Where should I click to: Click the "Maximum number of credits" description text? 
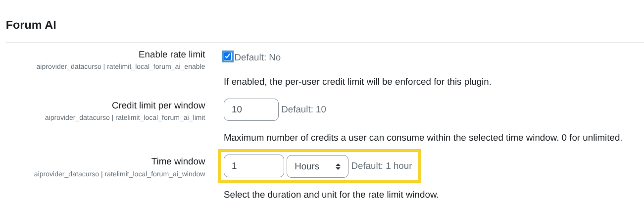(x=422, y=138)
